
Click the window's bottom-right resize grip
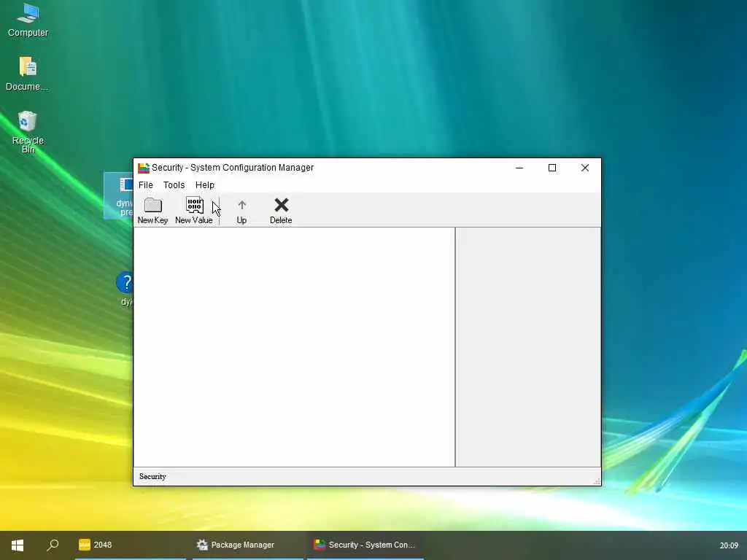point(597,481)
